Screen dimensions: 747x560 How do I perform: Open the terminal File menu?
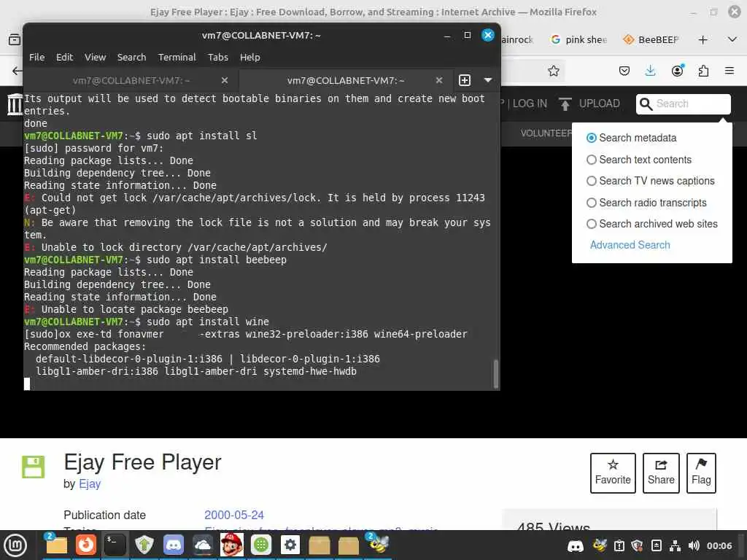point(36,57)
